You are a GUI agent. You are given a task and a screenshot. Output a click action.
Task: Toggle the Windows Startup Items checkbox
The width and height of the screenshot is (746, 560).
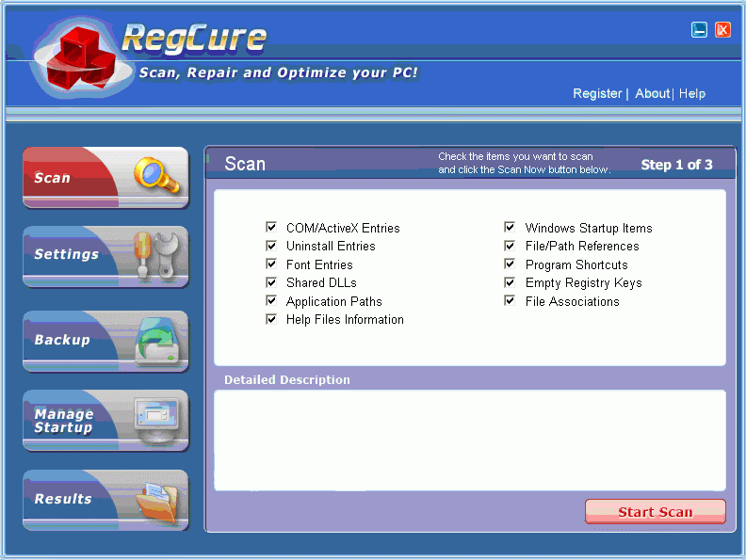click(510, 228)
